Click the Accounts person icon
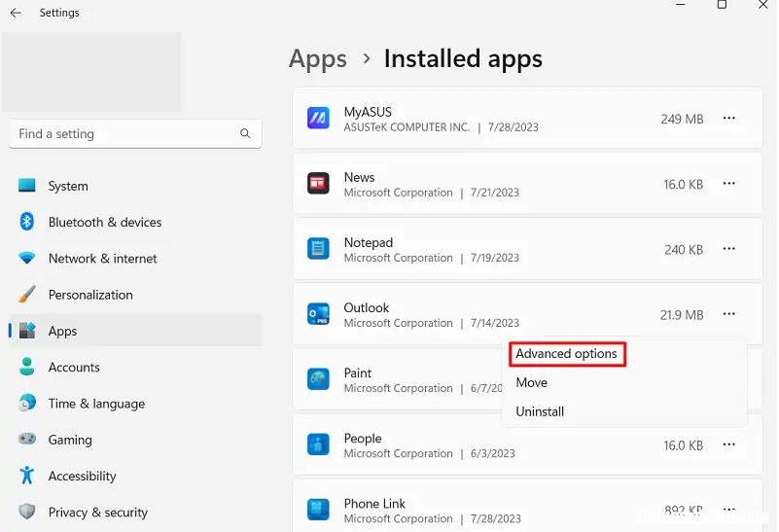This screenshot has width=779, height=532. point(27,367)
